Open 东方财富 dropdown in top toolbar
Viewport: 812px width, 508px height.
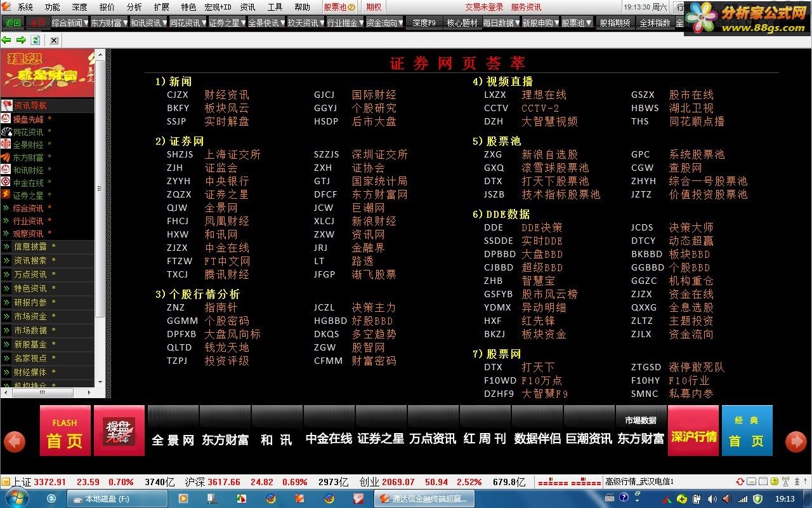pyautogui.click(x=108, y=23)
